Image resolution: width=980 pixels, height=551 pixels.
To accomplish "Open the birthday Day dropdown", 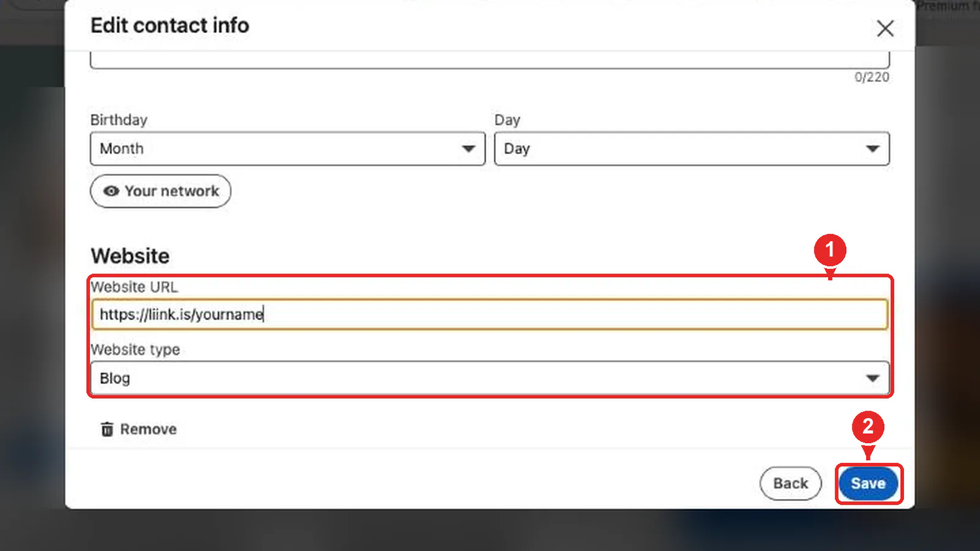I will pos(692,149).
